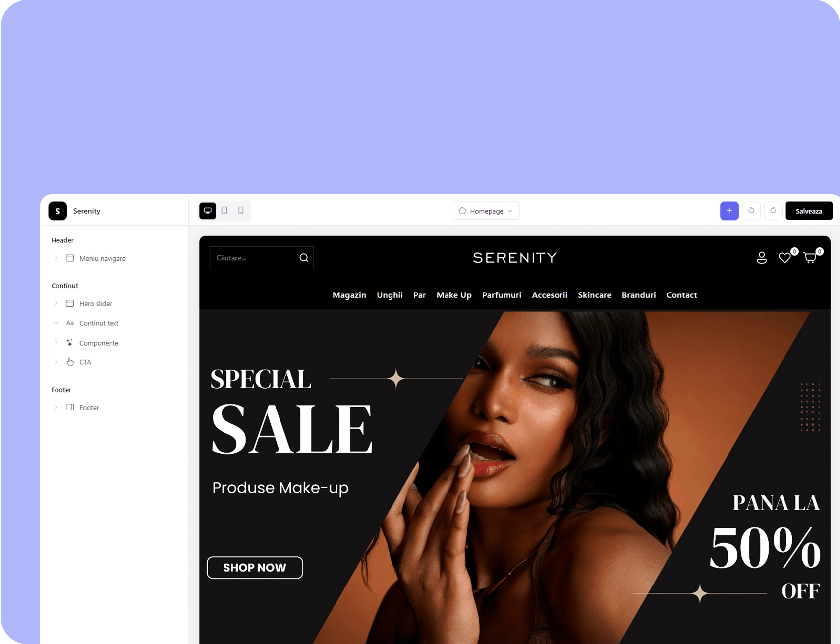The width and height of the screenshot is (840, 644).
Task: Click the undo arrow icon
Action: 751,211
